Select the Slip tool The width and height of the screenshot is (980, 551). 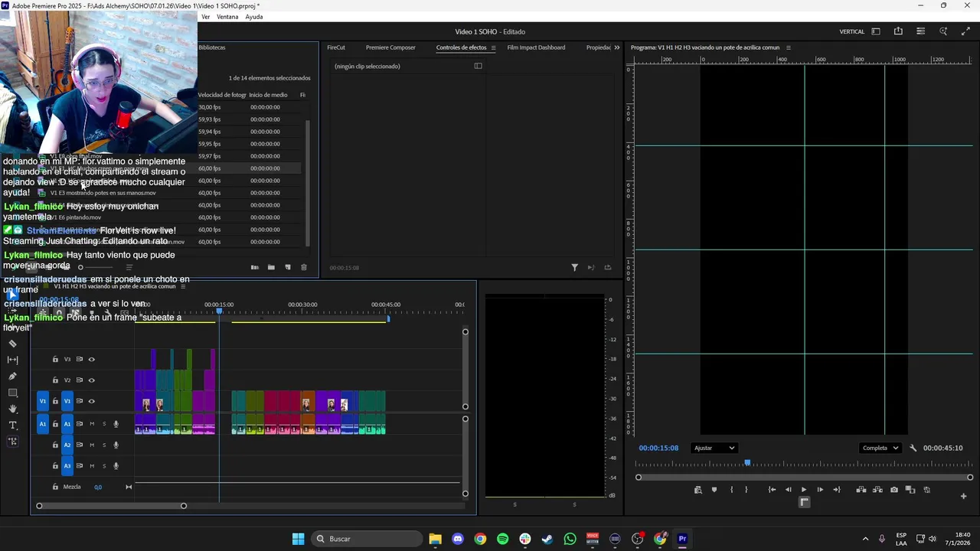[x=12, y=360]
